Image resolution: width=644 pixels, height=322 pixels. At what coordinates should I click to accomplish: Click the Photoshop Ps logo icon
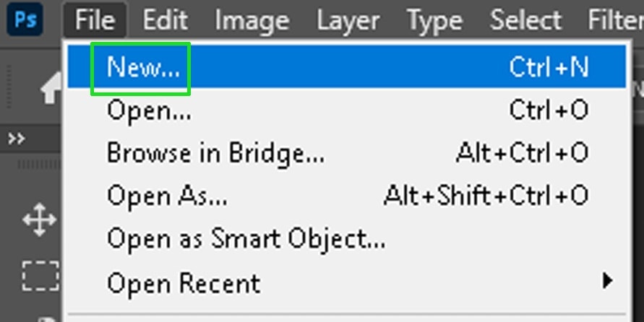[25, 19]
